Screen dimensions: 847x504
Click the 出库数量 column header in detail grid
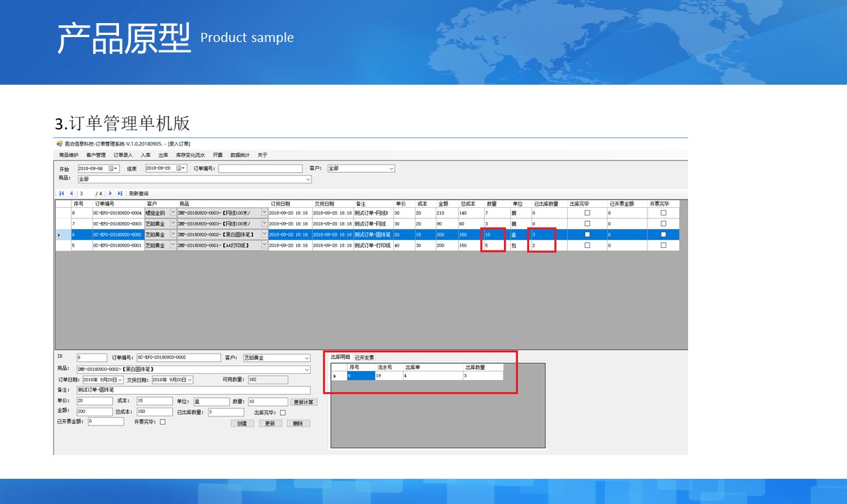click(482, 367)
